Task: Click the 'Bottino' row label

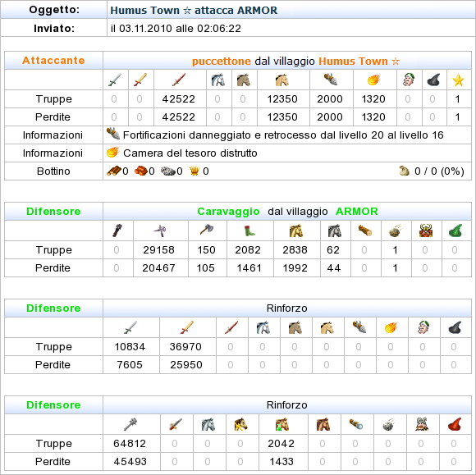Action: (x=53, y=171)
